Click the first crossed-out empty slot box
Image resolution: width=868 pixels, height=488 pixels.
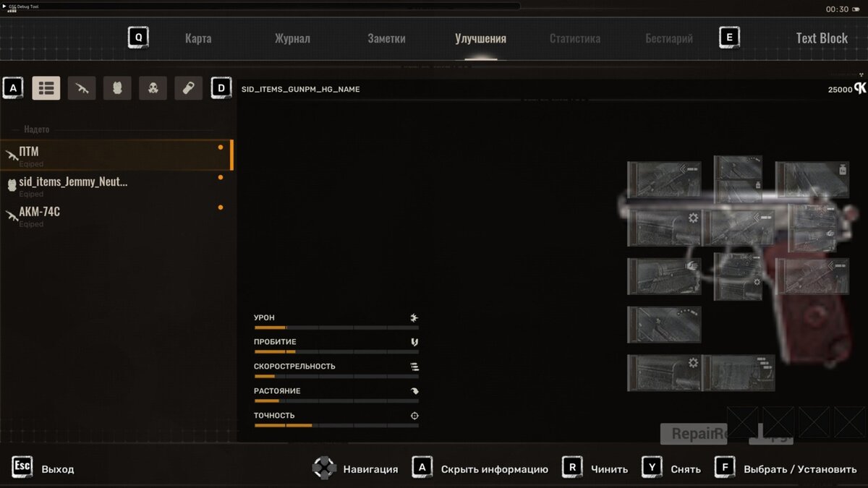coord(742,422)
